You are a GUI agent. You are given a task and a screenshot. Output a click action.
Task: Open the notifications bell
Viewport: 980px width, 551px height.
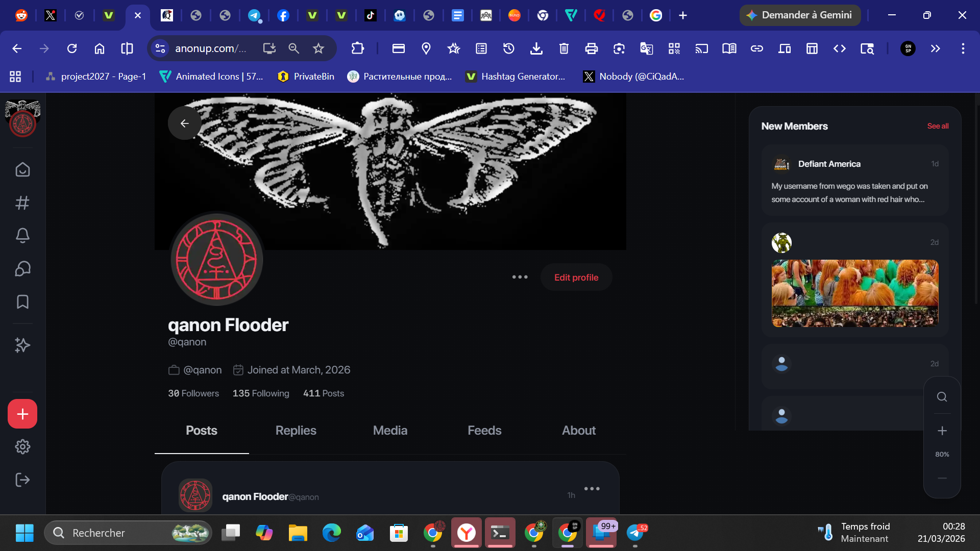[x=22, y=235]
